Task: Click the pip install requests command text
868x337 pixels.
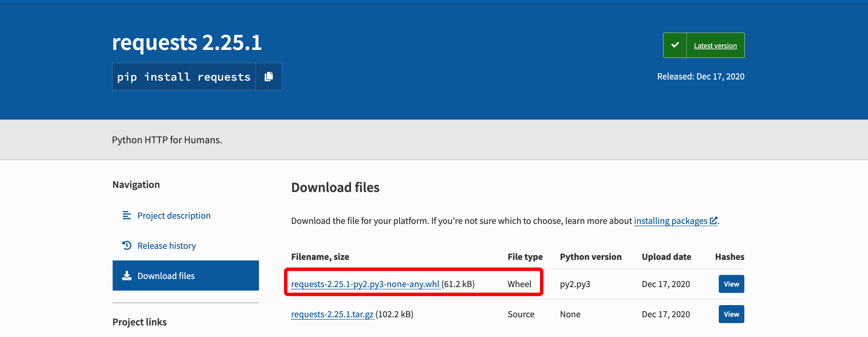Action: click(x=184, y=77)
